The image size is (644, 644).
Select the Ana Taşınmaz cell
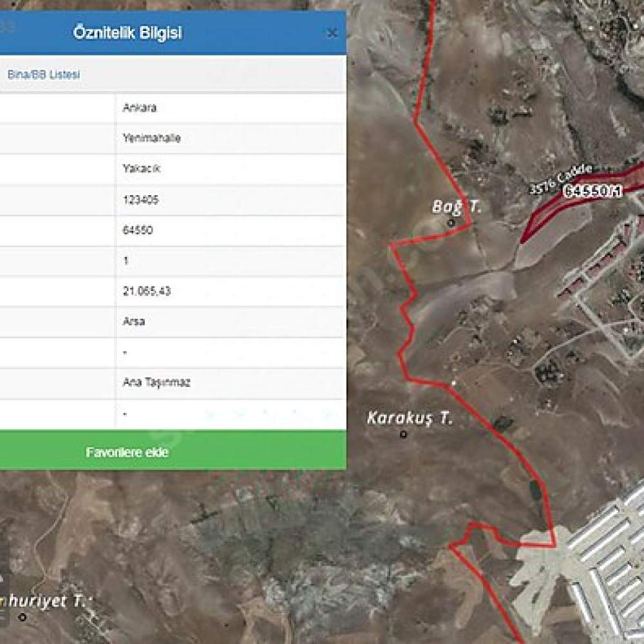point(231,383)
